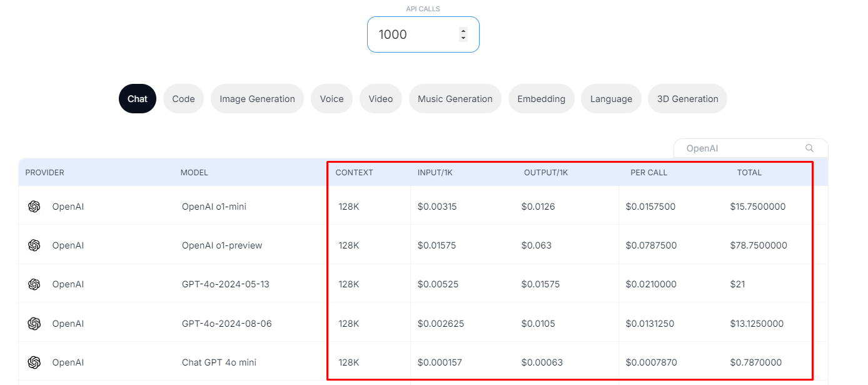Click the PROVIDER column header
Viewport: 868px width, 385px height.
coord(45,173)
